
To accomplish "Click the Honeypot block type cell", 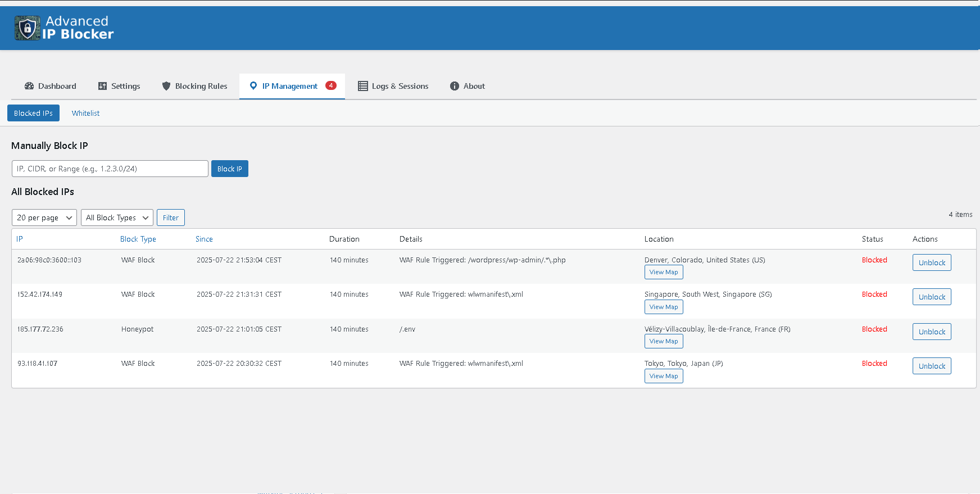I will tap(137, 329).
